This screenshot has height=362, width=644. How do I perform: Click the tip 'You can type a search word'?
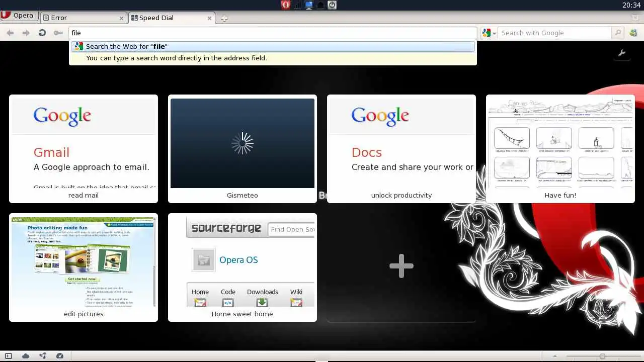pos(177,58)
